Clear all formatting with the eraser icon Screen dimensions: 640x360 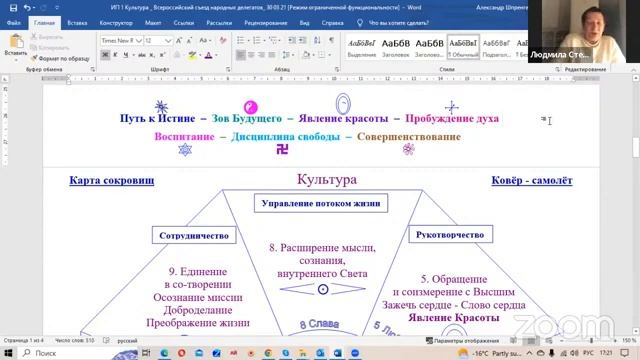223,40
